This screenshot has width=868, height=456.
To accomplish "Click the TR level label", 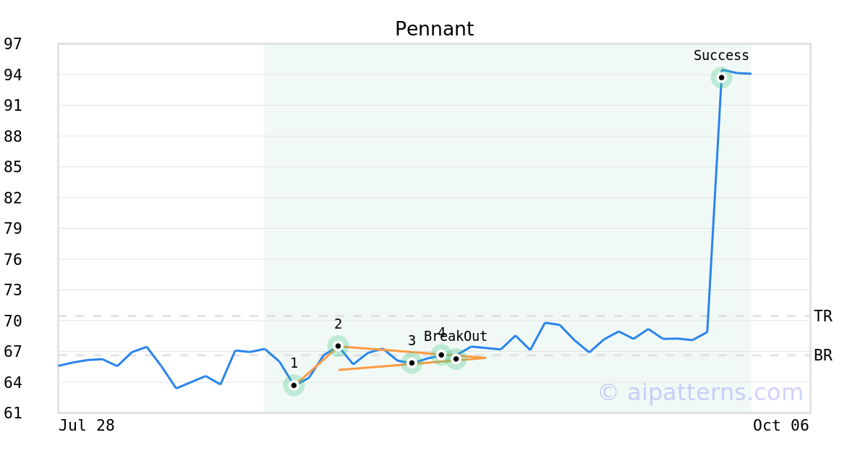I will 822,316.
